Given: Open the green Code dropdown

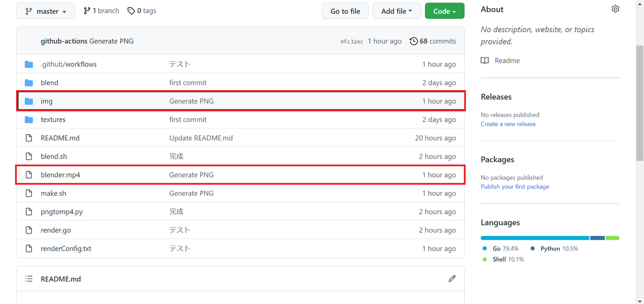Looking at the screenshot, I should pyautogui.click(x=444, y=11).
